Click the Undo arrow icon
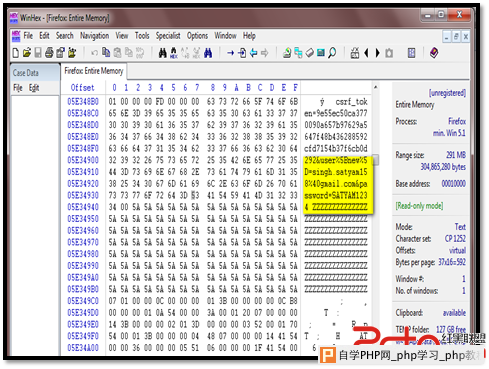489x369 pixels. click(x=95, y=53)
